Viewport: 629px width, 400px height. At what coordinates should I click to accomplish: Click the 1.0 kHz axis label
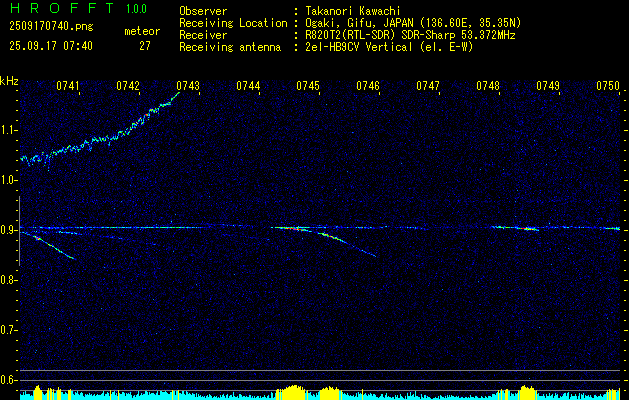(x=7, y=180)
